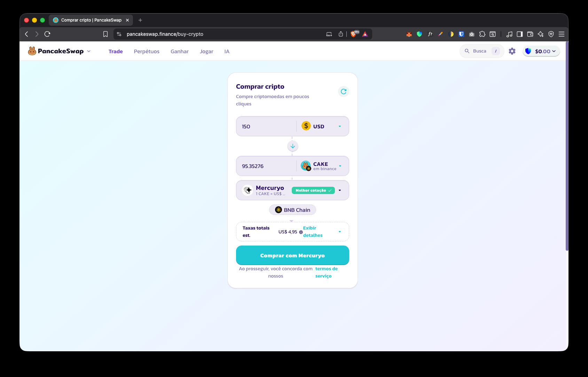The image size is (588, 377).
Task: Toggle the browser sidebar panel icon
Action: pos(520,34)
